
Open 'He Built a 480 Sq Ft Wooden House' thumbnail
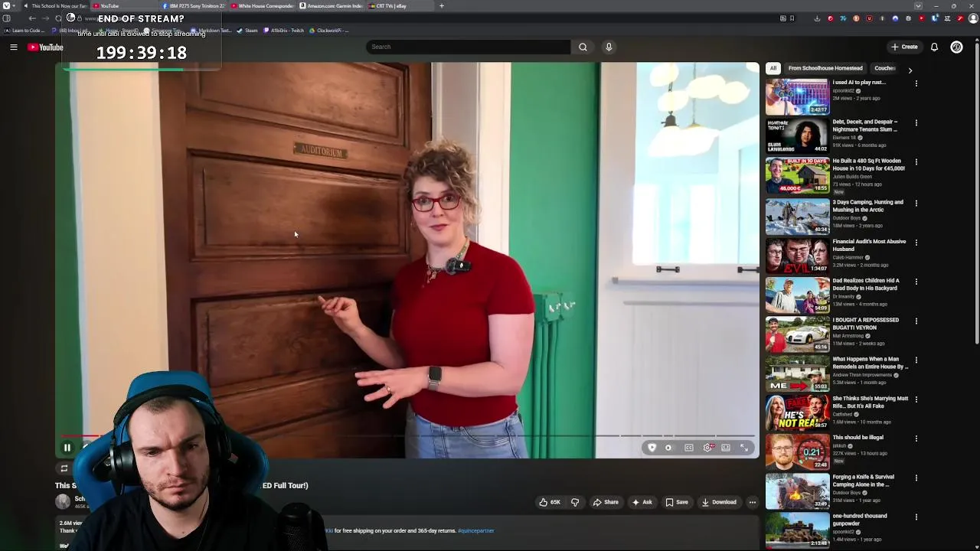[x=797, y=175]
